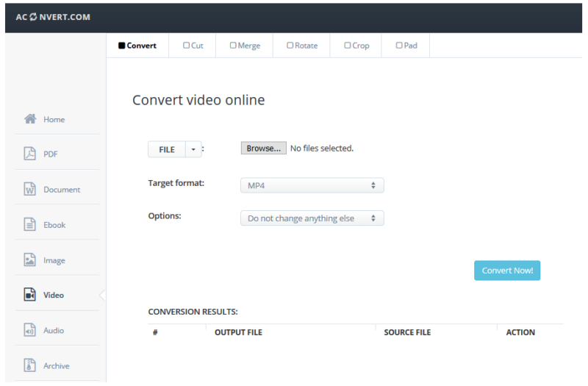The width and height of the screenshot is (588, 386).
Task: Tick the Merge checkbox square
Action: [233, 46]
